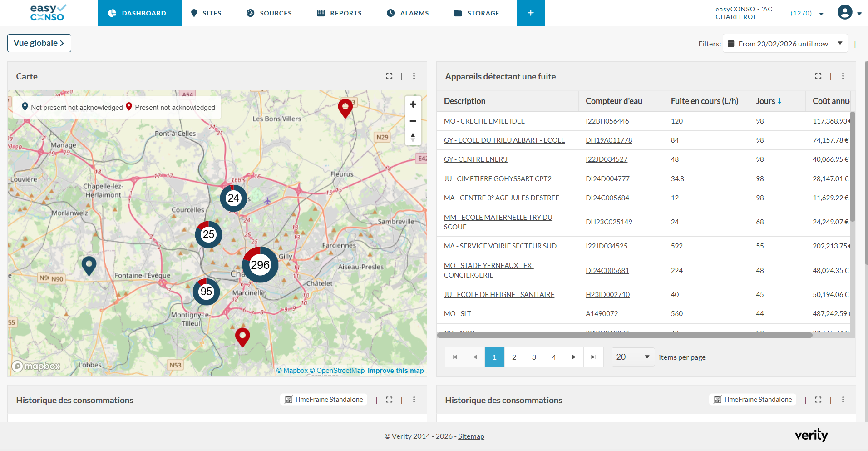Expand the Carte widget to fullscreen
This screenshot has width=868, height=451.
[389, 76]
